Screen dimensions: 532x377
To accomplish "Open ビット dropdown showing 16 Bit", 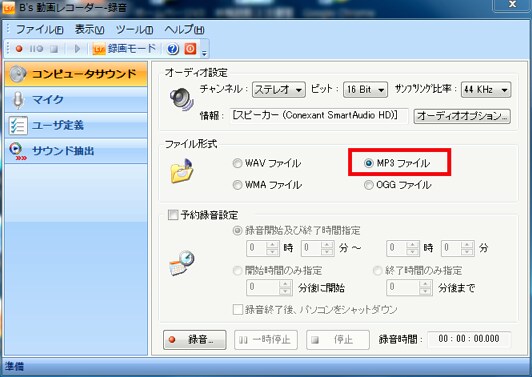I will click(365, 90).
